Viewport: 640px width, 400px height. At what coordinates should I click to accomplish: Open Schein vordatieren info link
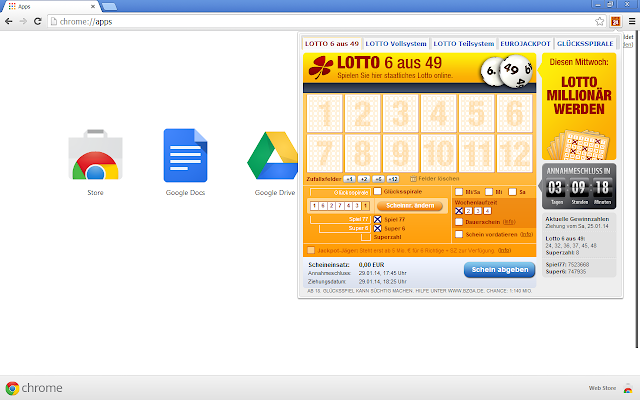point(527,234)
